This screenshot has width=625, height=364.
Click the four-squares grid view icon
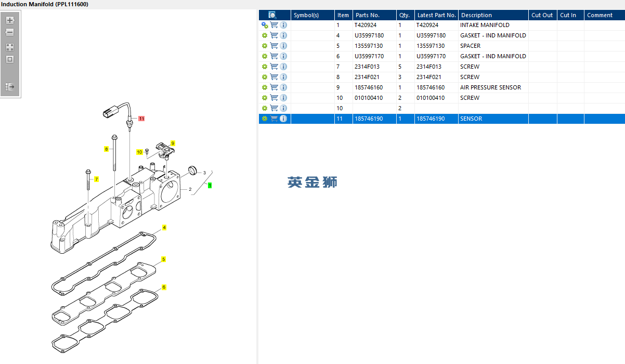10,47
